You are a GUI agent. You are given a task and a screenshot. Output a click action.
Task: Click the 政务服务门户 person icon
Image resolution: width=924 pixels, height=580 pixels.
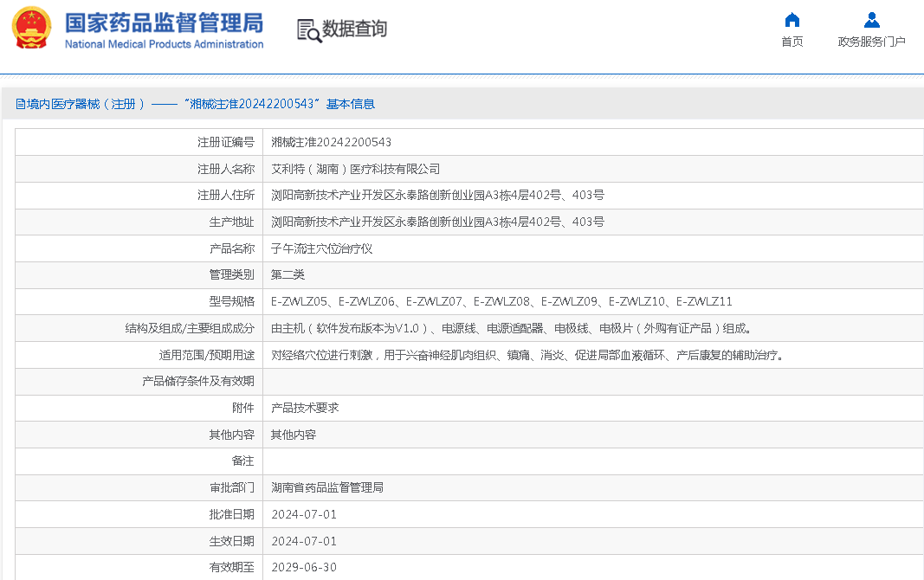(x=871, y=20)
